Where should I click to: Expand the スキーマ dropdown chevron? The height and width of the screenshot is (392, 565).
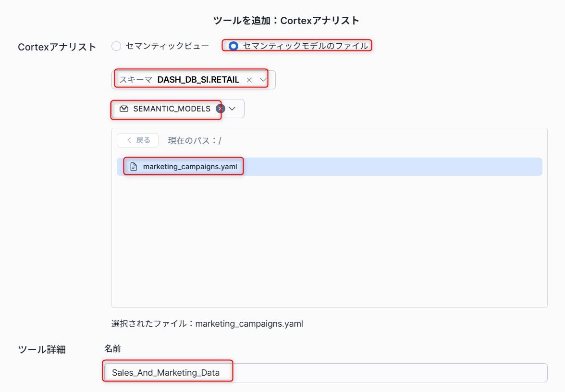tap(263, 80)
